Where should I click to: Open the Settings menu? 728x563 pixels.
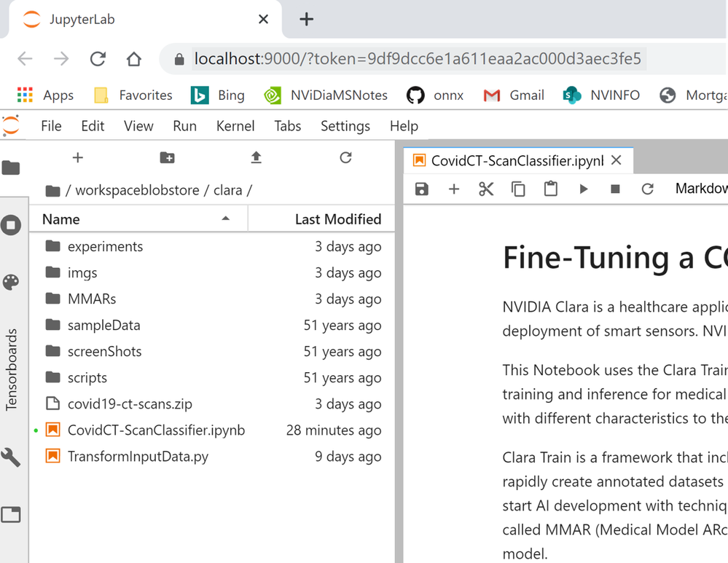(x=345, y=126)
